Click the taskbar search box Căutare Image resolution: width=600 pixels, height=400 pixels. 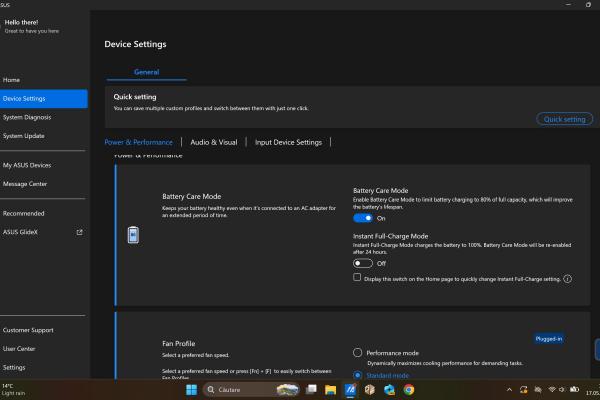click(x=251, y=390)
